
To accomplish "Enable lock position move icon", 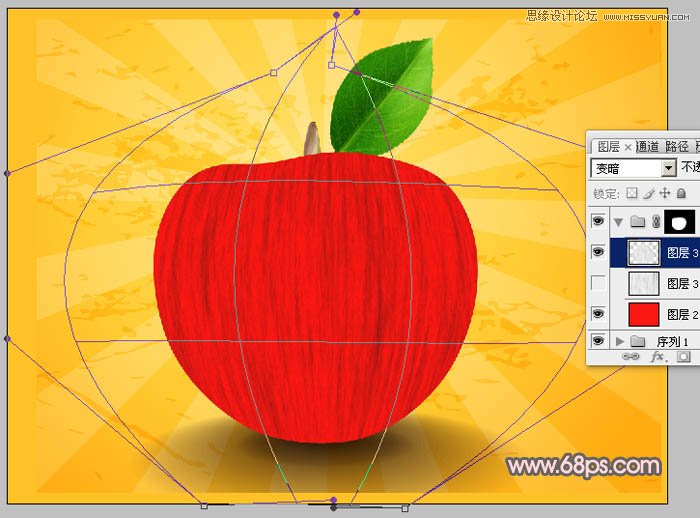I will pyautogui.click(x=665, y=193).
